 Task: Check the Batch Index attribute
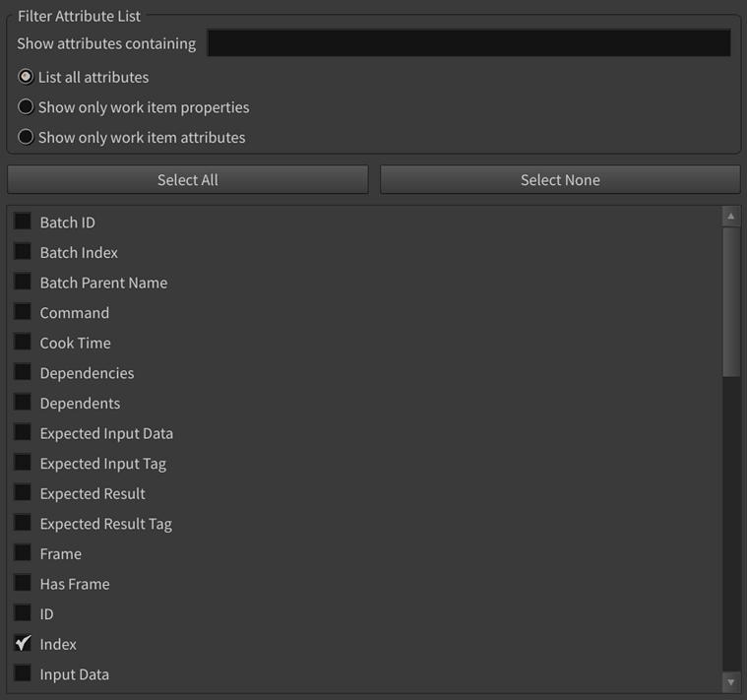click(23, 252)
